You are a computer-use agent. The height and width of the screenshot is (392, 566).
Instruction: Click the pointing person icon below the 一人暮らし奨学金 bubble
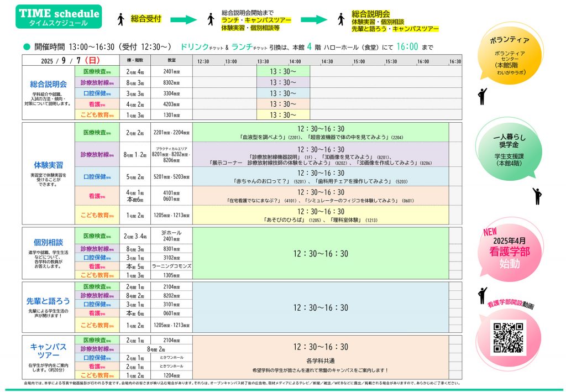(x=537, y=196)
